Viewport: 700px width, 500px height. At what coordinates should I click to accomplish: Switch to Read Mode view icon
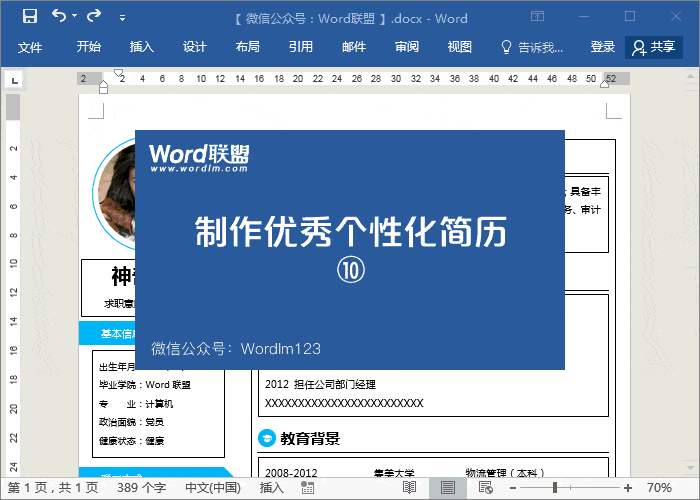409,488
